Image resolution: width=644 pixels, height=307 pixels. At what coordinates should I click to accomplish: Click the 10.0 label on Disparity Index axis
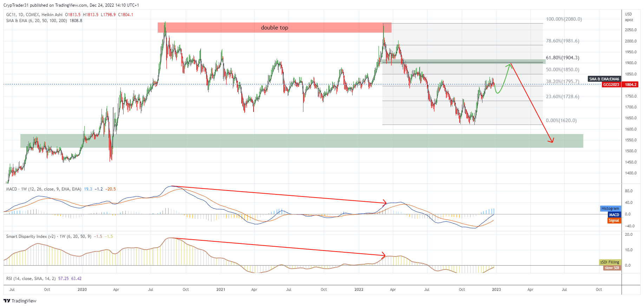point(629,250)
